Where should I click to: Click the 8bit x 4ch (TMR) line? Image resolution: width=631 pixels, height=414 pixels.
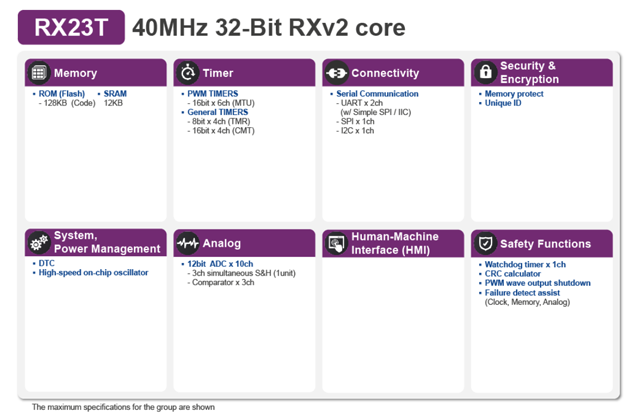coord(219,122)
